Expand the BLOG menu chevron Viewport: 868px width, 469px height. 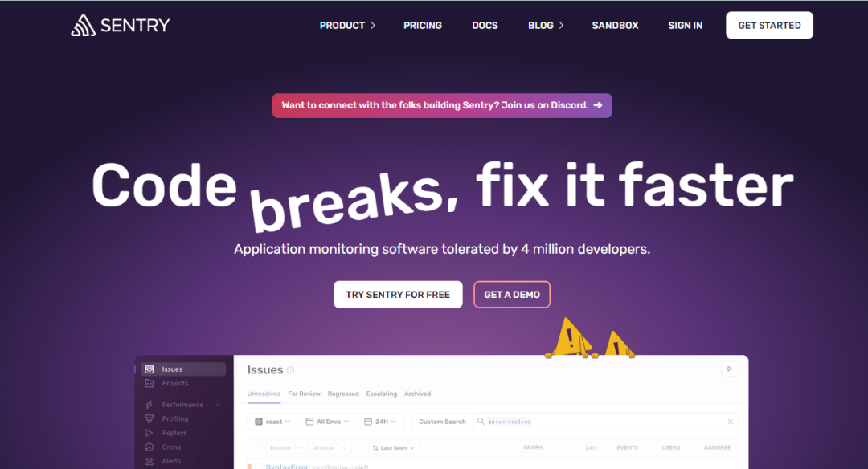click(561, 26)
